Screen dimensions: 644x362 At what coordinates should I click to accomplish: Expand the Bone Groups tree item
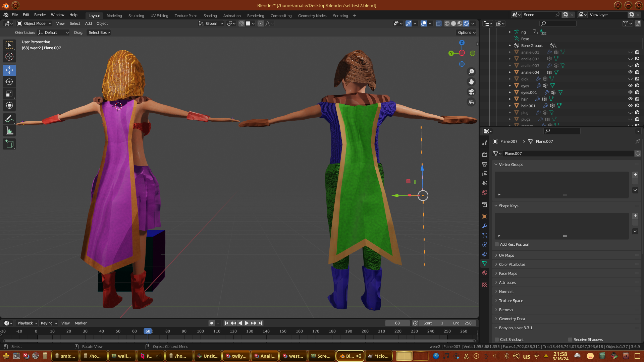[x=510, y=46]
